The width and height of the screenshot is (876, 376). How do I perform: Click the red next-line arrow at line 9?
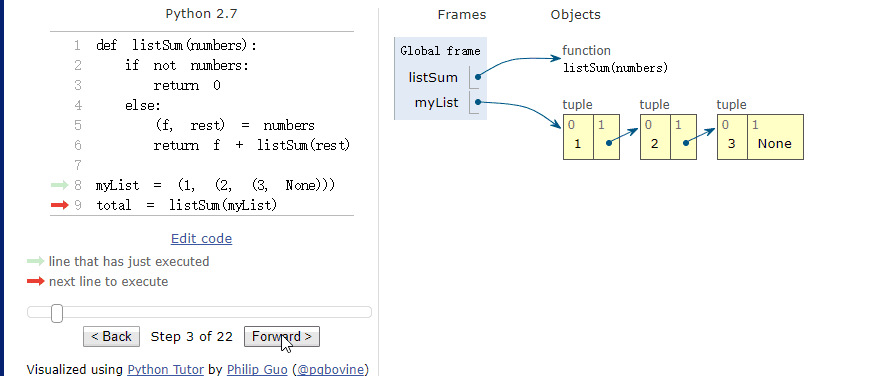click(59, 205)
